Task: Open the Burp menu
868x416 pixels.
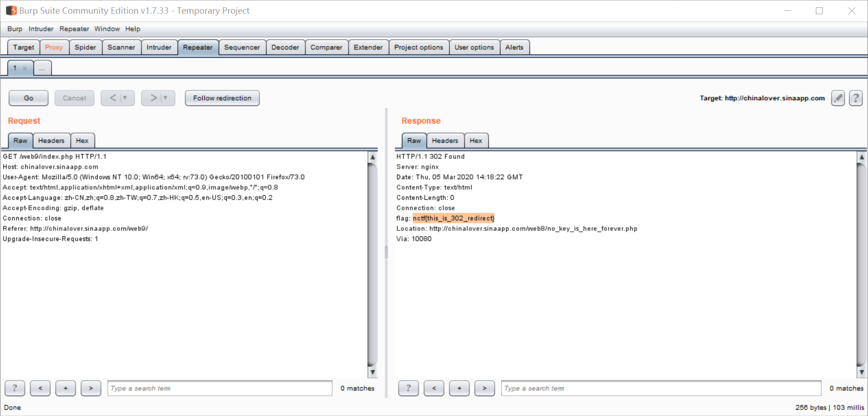Action: tap(15, 29)
